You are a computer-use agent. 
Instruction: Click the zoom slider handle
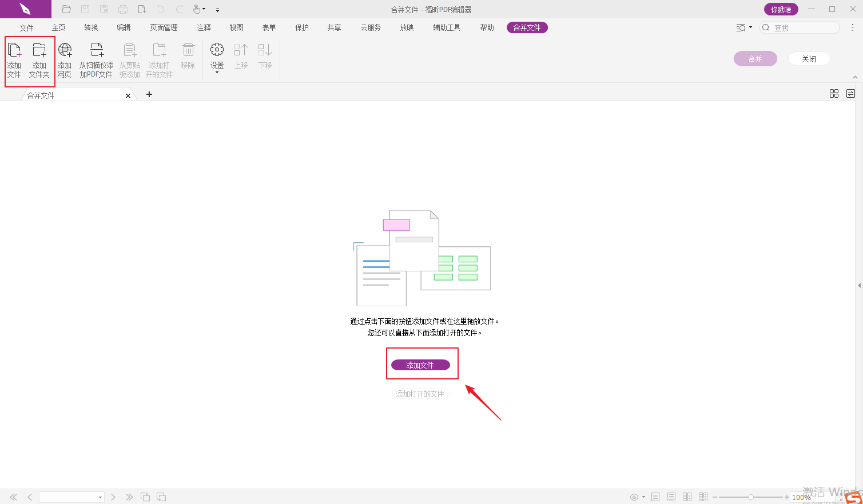click(751, 497)
